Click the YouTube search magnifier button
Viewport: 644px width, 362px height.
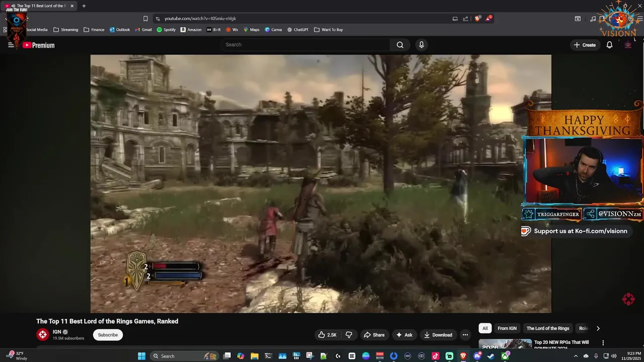click(400, 45)
